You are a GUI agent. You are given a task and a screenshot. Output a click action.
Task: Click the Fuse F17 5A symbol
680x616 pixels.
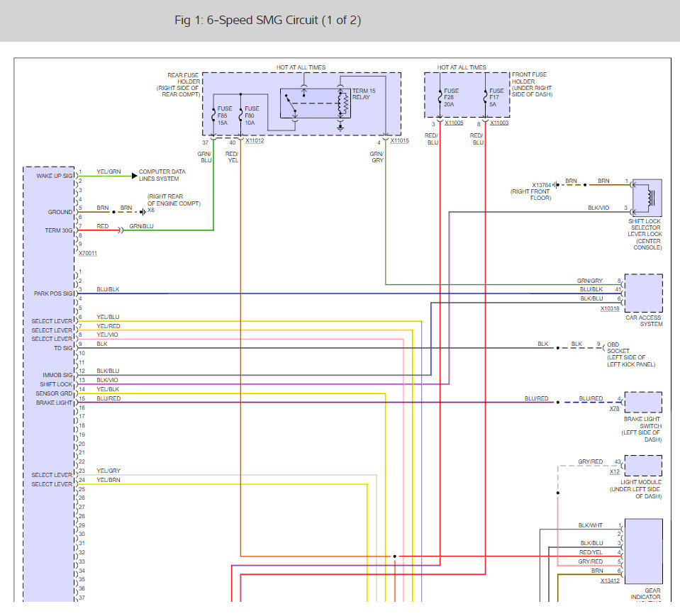[x=486, y=95]
